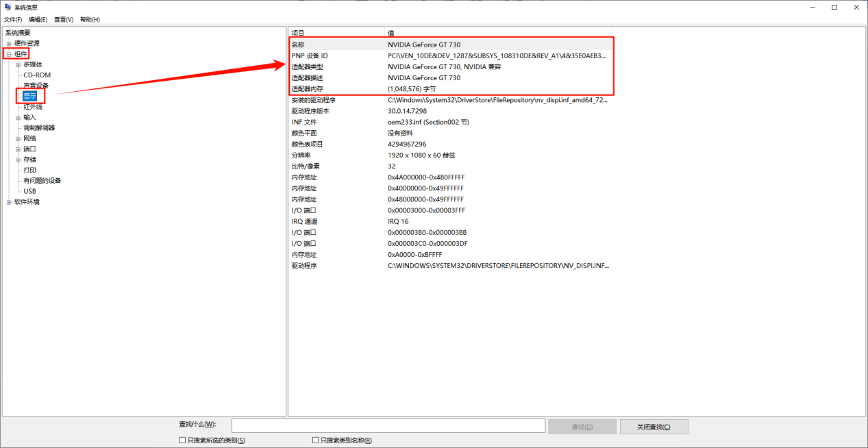Viewport: 868px width, 448px height.
Task: Click the PNP 设备 ID value starting PCI\VEN_10DE
Action: pos(497,55)
